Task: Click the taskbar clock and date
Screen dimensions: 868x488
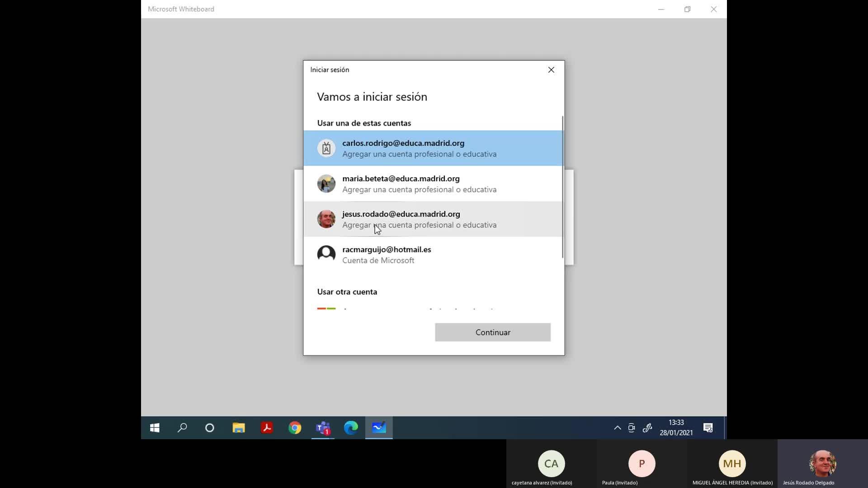Action: [x=676, y=428]
